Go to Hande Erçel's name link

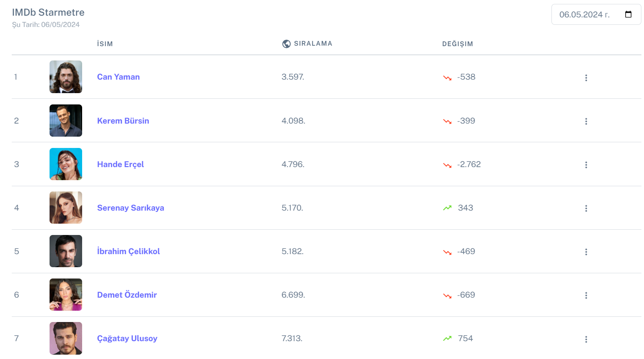(120, 164)
